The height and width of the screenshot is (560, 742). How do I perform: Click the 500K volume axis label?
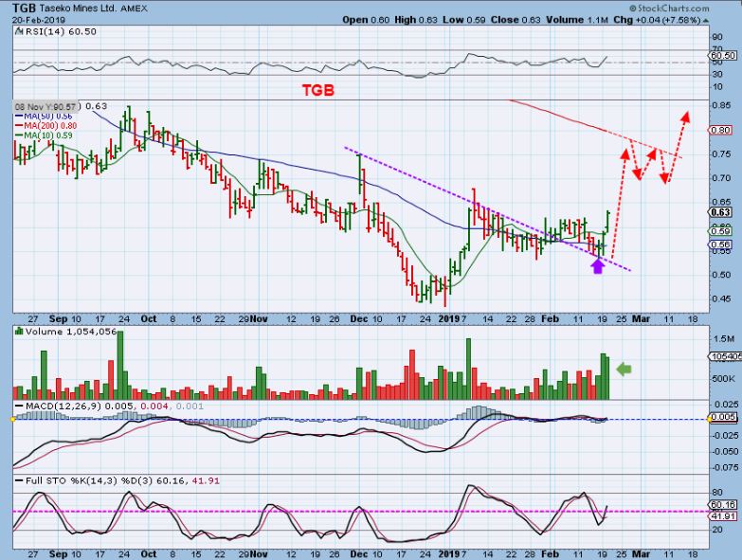(x=724, y=379)
